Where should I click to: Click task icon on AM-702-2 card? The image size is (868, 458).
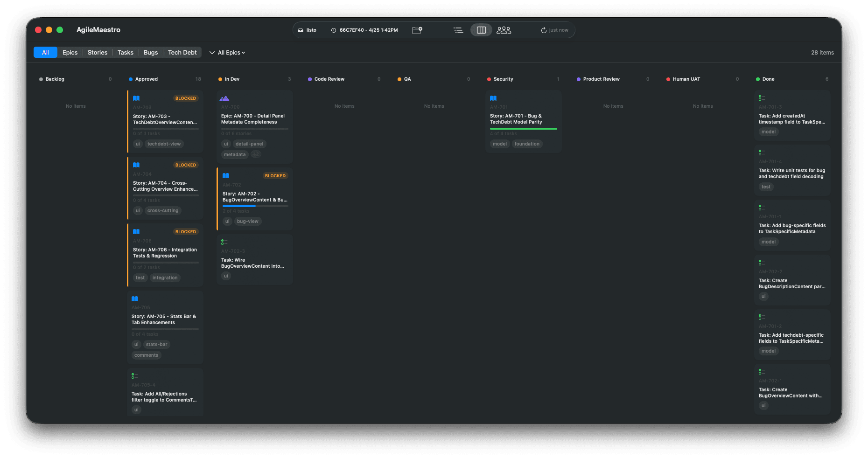762,263
